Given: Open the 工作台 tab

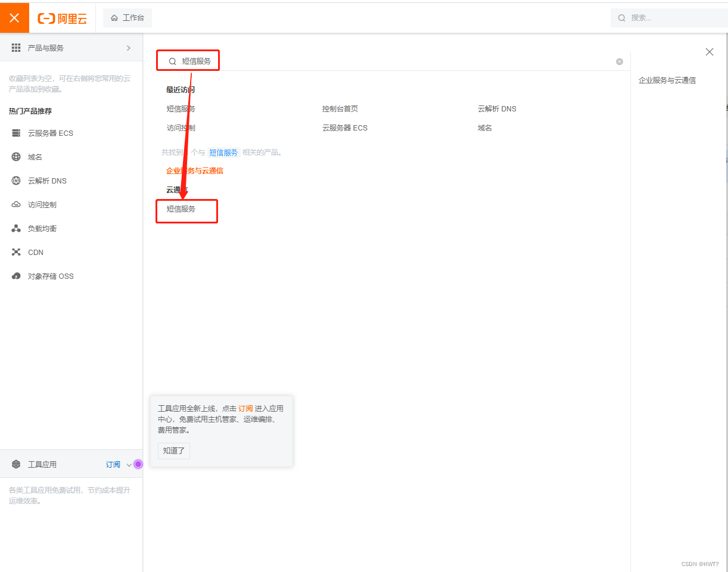Looking at the screenshot, I should pyautogui.click(x=127, y=18).
